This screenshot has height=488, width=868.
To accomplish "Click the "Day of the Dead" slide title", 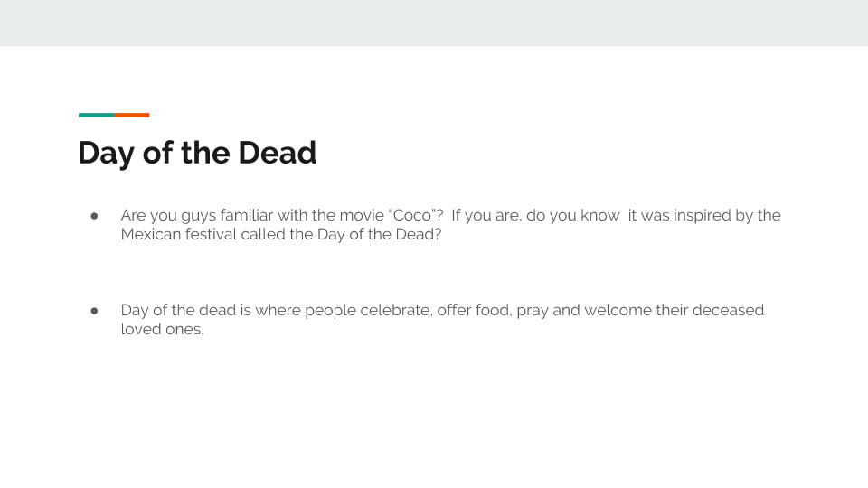I will point(197,154).
